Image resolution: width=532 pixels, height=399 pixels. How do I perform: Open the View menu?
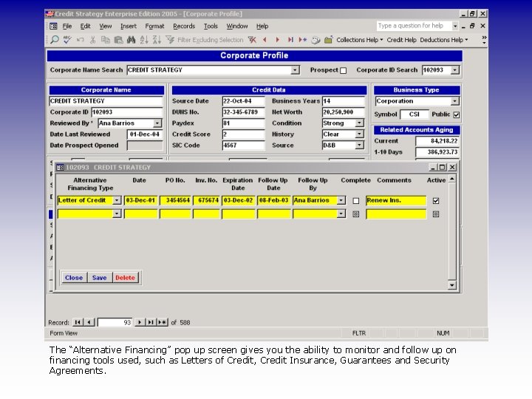[106, 26]
